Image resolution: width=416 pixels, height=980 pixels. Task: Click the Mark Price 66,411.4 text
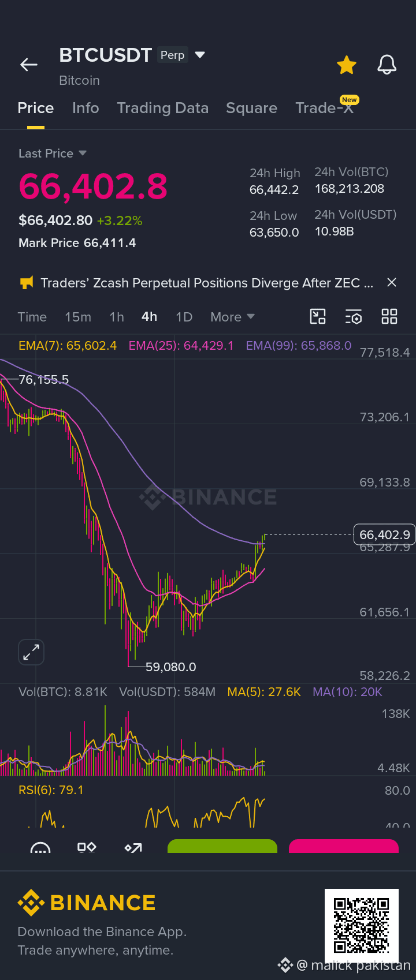click(77, 243)
